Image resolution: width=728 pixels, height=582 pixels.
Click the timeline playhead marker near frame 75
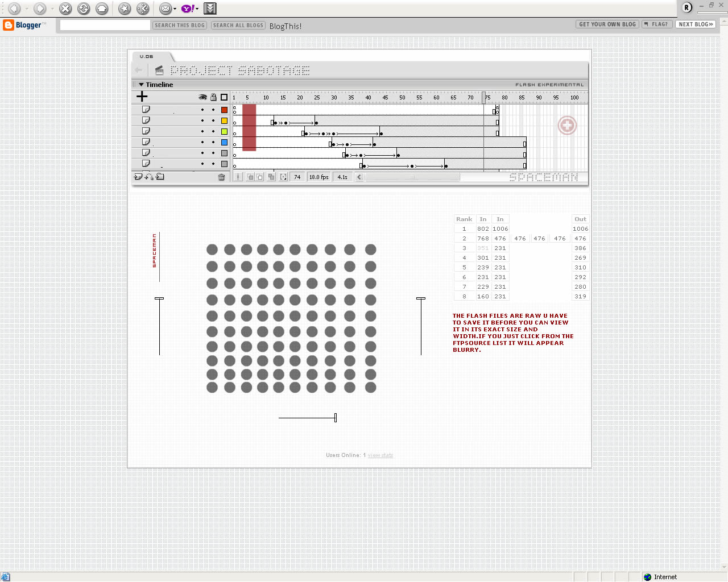click(484, 97)
